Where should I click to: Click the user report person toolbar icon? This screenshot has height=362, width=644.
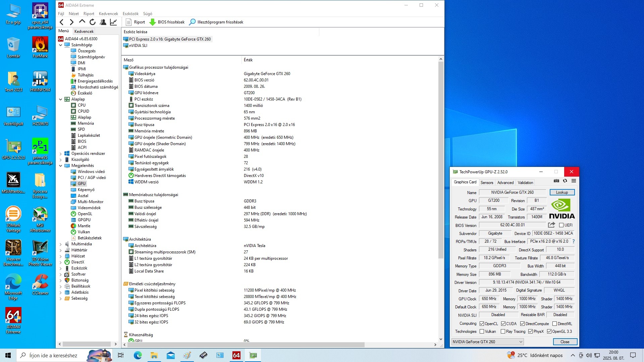coord(103,22)
